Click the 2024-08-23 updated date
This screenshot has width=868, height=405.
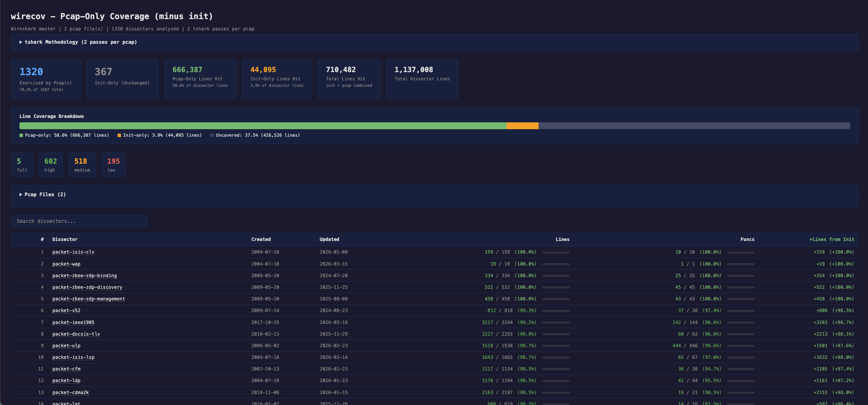(x=334, y=310)
